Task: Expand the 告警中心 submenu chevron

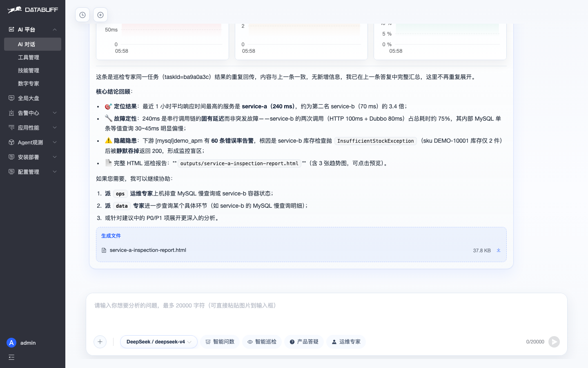Action: tap(55, 113)
